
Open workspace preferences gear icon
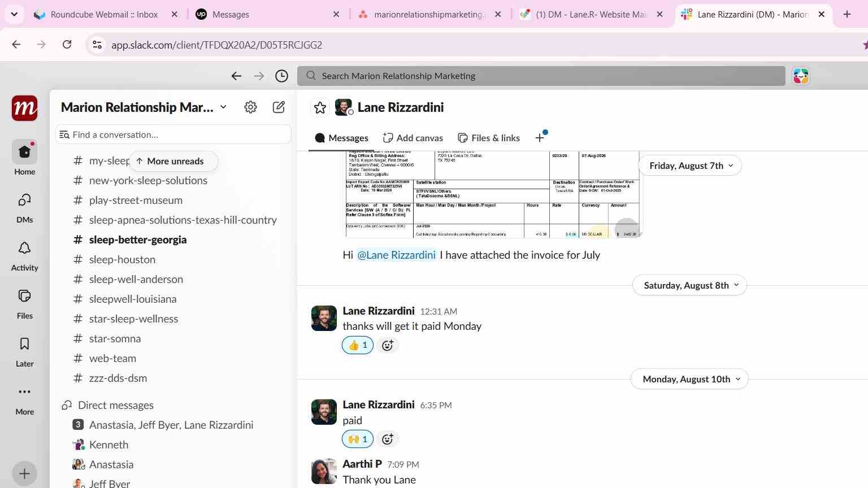[250, 107]
